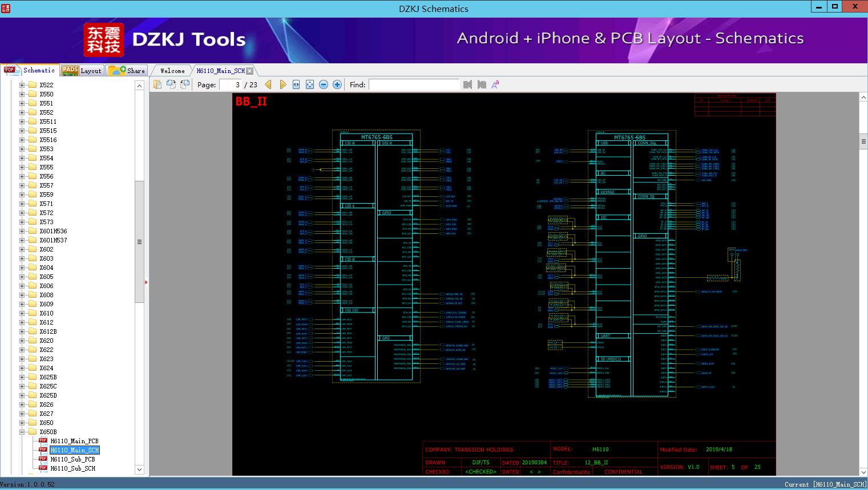This screenshot has height=490, width=868.
Task: Expand the X601H536 folder node
Action: pyautogui.click(x=22, y=231)
